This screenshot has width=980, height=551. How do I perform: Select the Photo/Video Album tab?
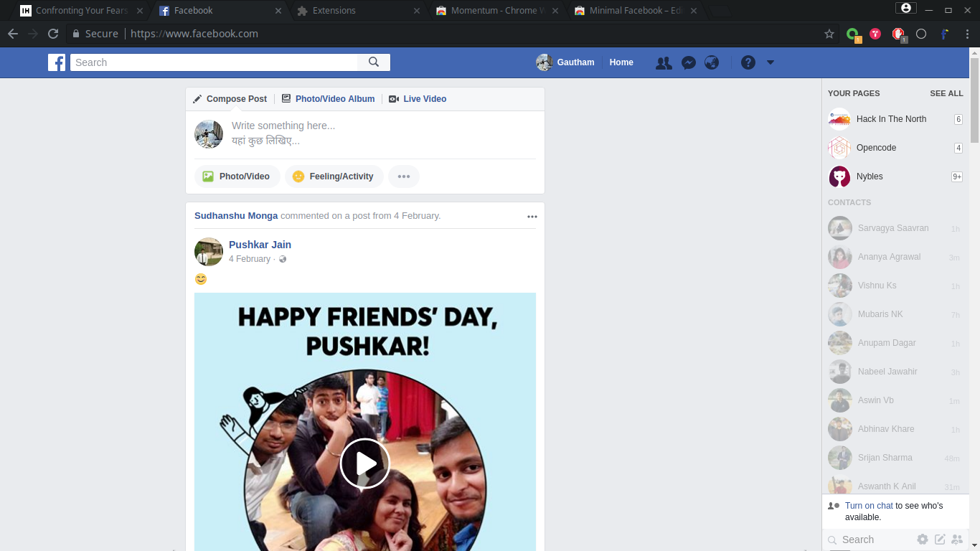click(328, 99)
